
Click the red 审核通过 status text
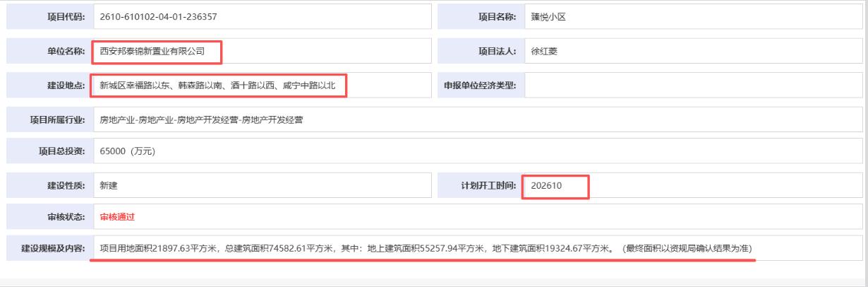coord(117,216)
